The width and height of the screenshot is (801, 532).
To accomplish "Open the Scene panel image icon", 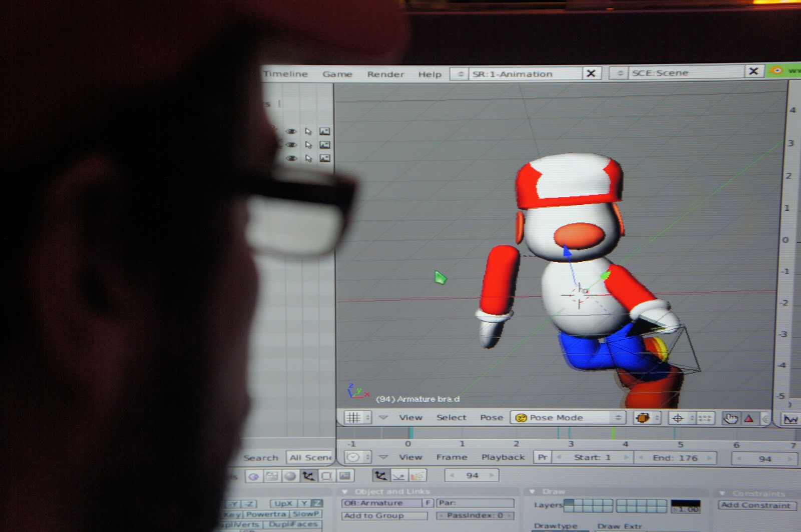I will pyautogui.click(x=344, y=476).
